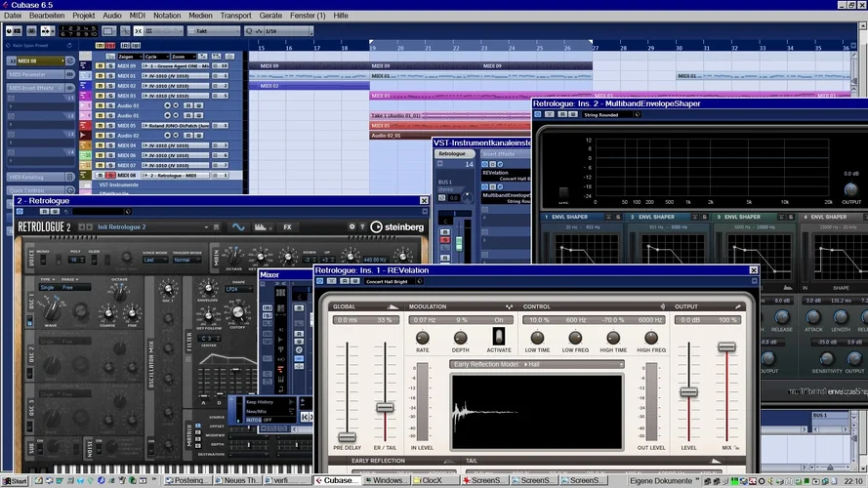
Task: Open Retrologue help question mark icon
Action: (362, 226)
